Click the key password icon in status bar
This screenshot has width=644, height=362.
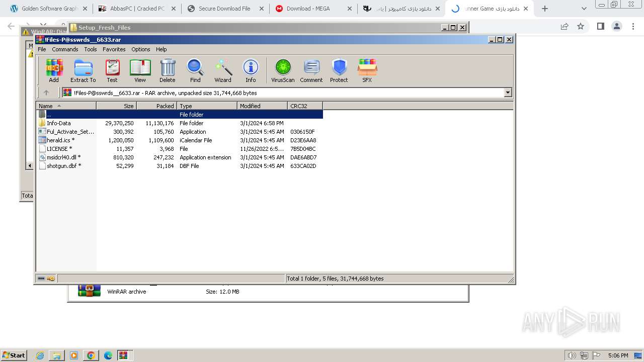tap(51, 279)
